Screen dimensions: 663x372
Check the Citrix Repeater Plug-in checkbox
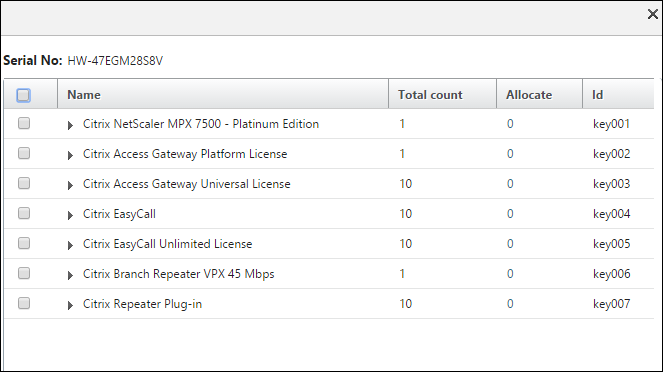(24, 304)
